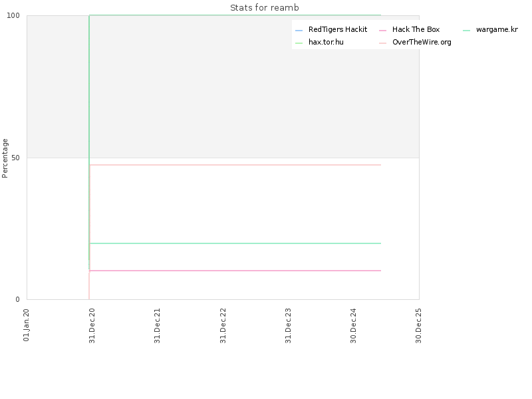The width and height of the screenshot is (532, 399).
Task: Click the RedTigers Hackit legend color swatch
Action: click(299, 31)
